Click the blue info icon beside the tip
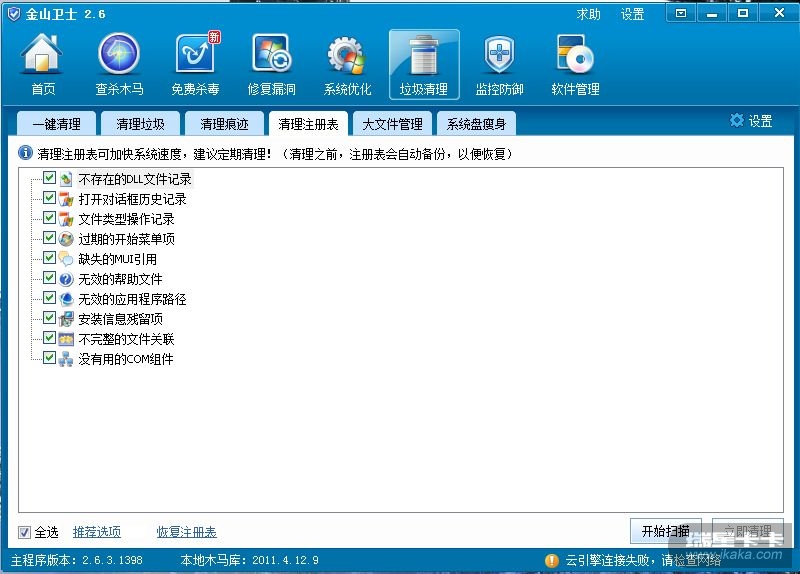The width and height of the screenshot is (800, 574). (x=25, y=153)
